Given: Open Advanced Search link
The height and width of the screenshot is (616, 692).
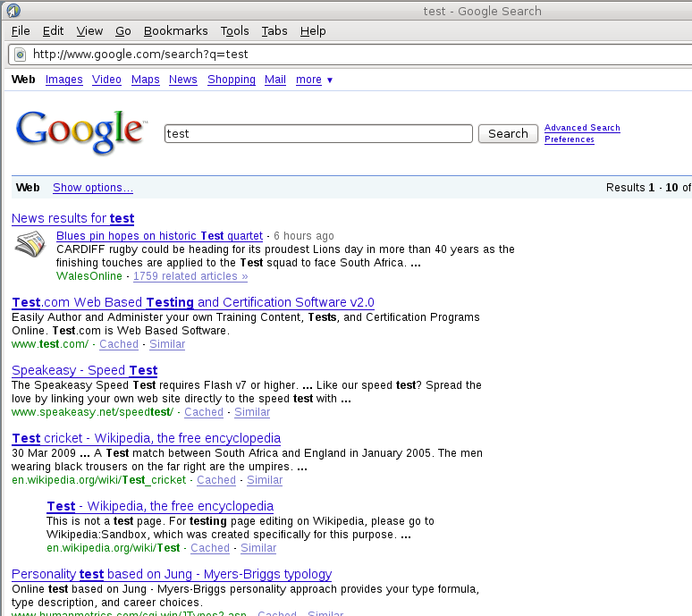Looking at the screenshot, I should 582,128.
